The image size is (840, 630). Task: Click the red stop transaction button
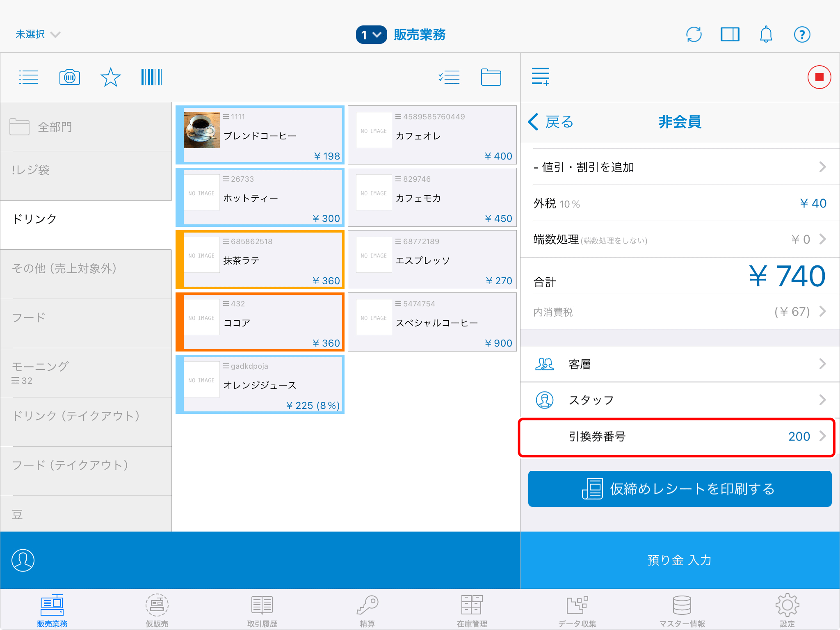[x=819, y=77]
